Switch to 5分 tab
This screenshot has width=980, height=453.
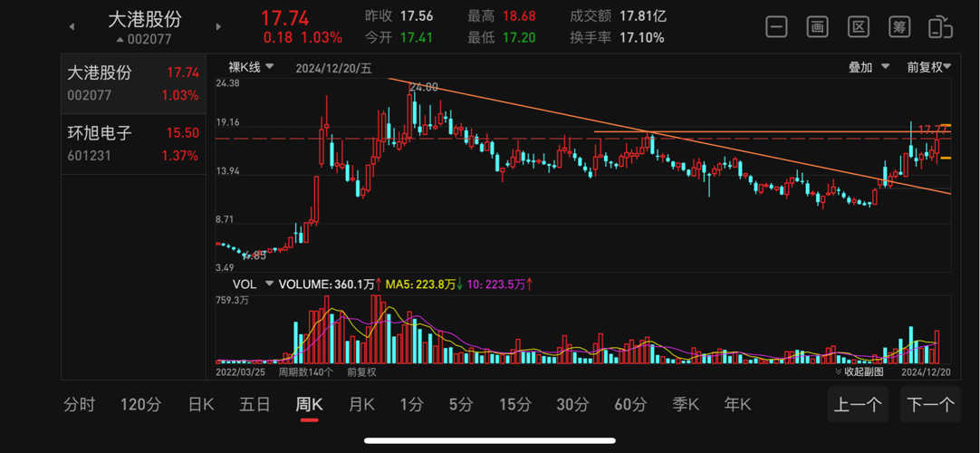tap(461, 404)
